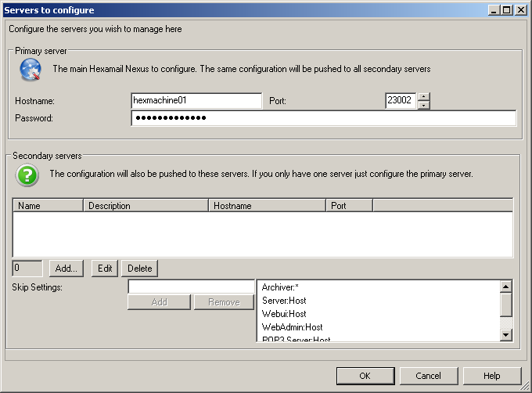Click the Skip Settings text field

[x=191, y=287]
